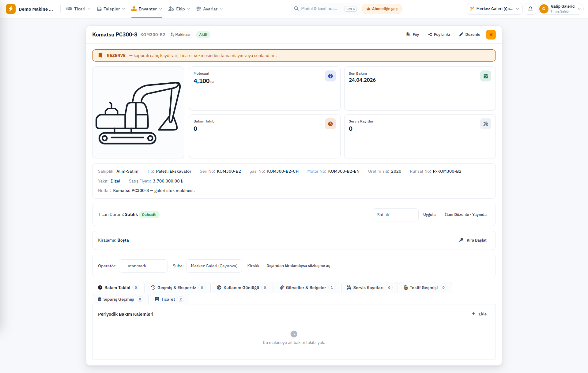Open the Ayarlar menu

tap(209, 9)
